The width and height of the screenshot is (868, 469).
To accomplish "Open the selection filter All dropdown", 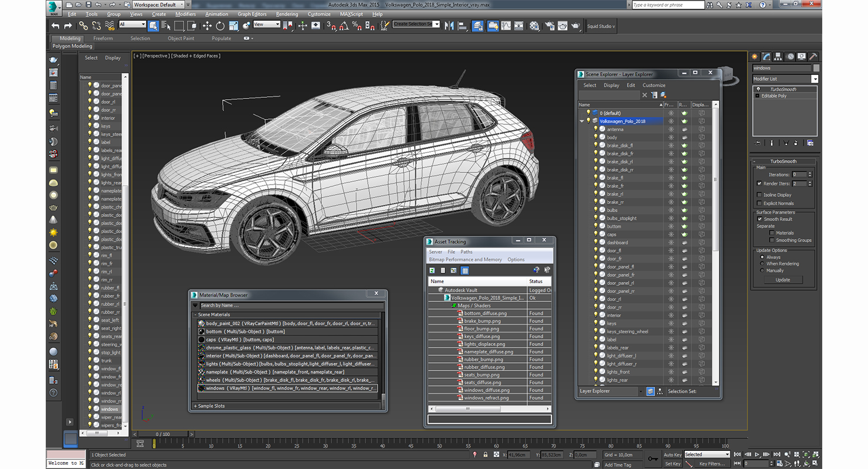I will coord(132,25).
